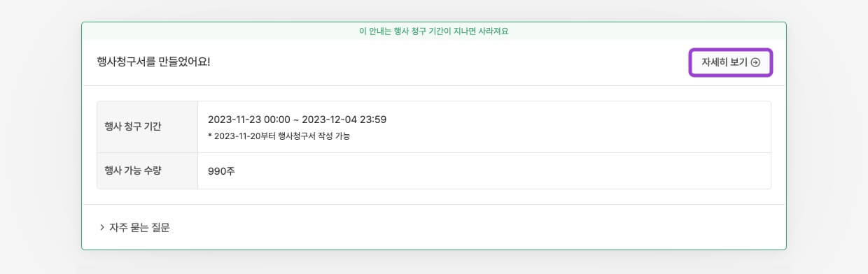This screenshot has height=274, width=868.
Task: Open the 자세히 보기 button
Action: tap(731, 62)
